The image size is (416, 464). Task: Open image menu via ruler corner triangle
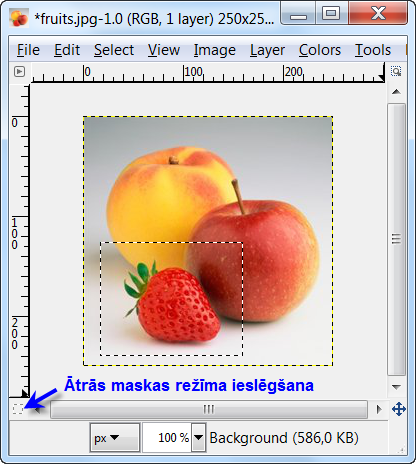point(19,71)
